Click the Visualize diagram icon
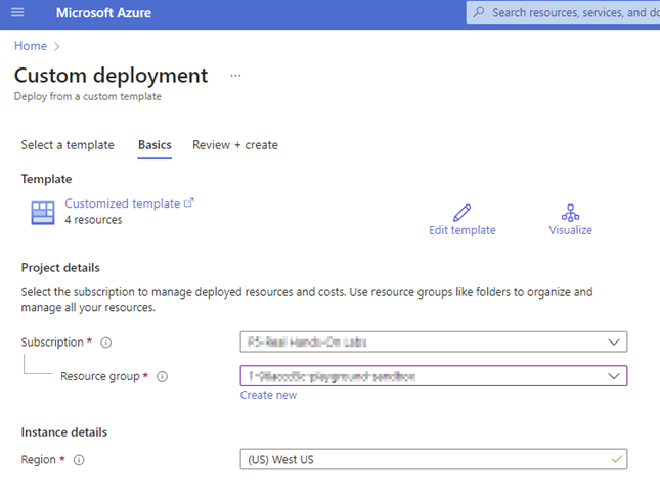This screenshot has width=660, height=502. click(570, 212)
